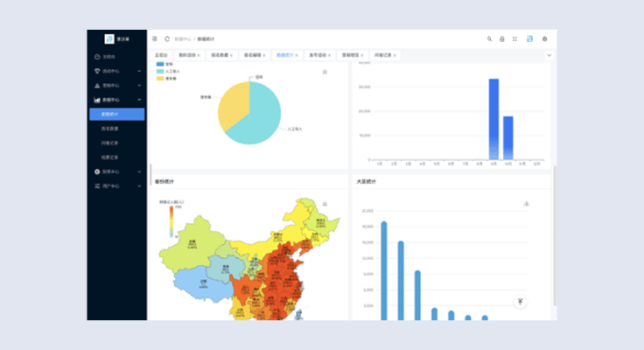Open search with the magnifier icon
This screenshot has height=350, width=644.
[x=489, y=38]
